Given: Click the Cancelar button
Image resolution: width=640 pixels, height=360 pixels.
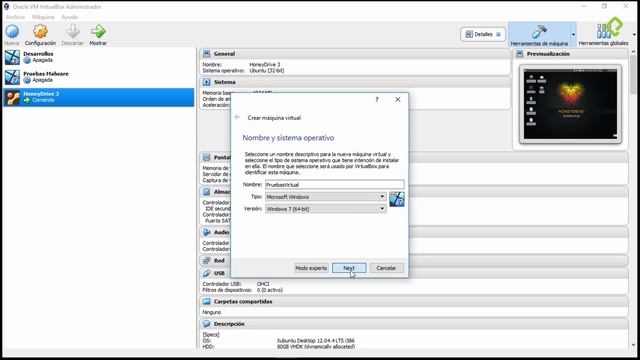Looking at the screenshot, I should click(x=386, y=268).
